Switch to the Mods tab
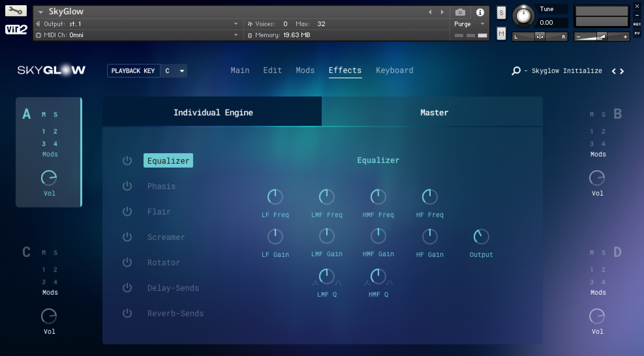 [305, 70]
